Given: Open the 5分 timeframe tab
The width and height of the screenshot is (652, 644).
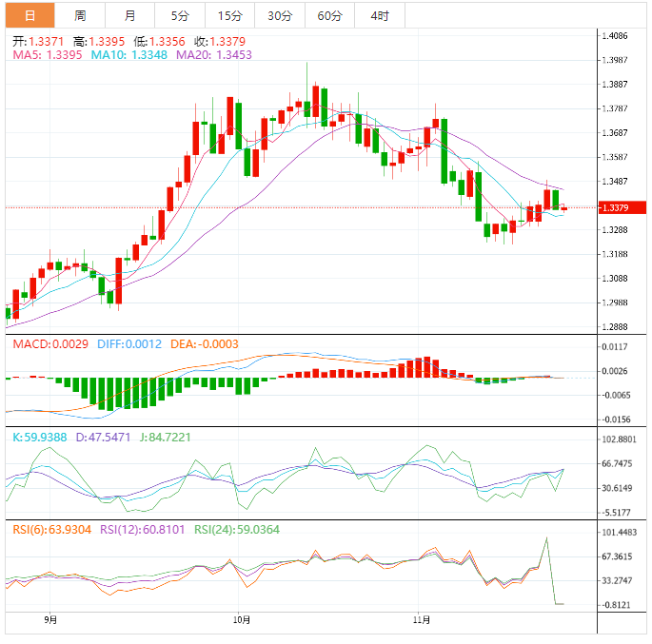Looking at the screenshot, I should (x=180, y=15).
